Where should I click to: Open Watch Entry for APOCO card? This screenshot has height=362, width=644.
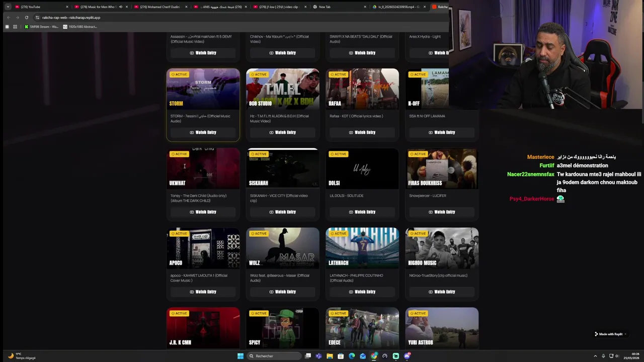[x=203, y=292]
